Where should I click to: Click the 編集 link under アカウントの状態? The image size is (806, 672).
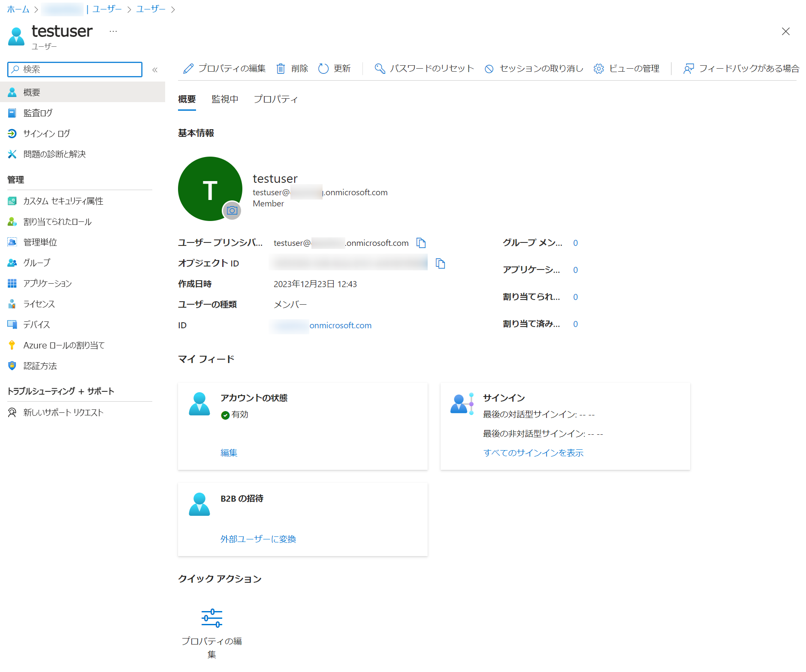[229, 453]
